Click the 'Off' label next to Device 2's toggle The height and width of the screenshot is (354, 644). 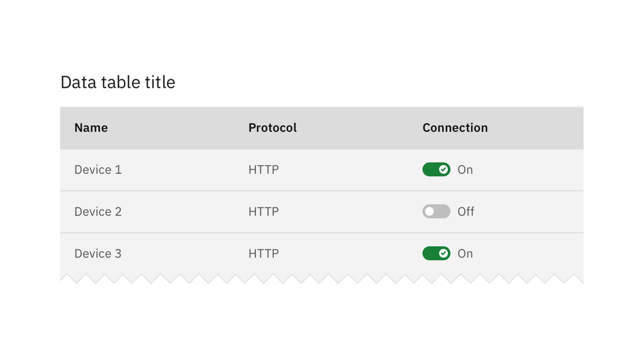(466, 212)
